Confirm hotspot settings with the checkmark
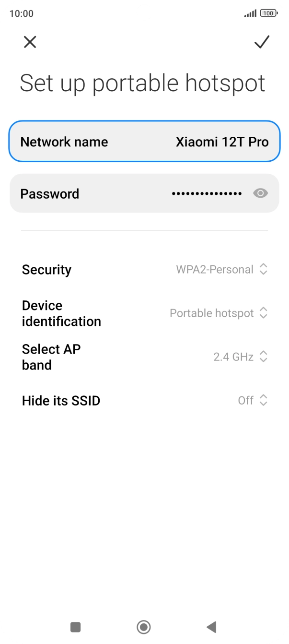Image resolution: width=289 pixels, height=644 pixels. pyautogui.click(x=262, y=42)
